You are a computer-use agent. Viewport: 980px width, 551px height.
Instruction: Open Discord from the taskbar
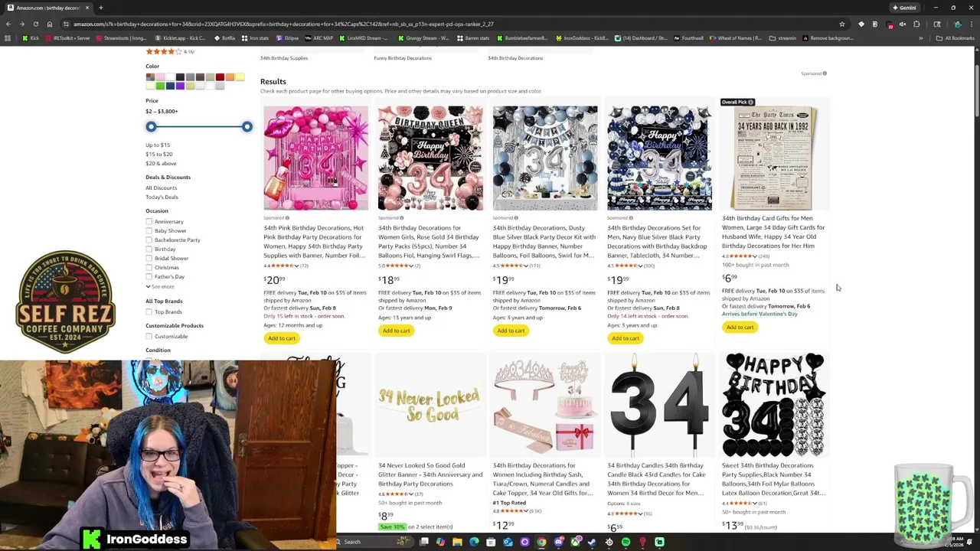(x=559, y=542)
